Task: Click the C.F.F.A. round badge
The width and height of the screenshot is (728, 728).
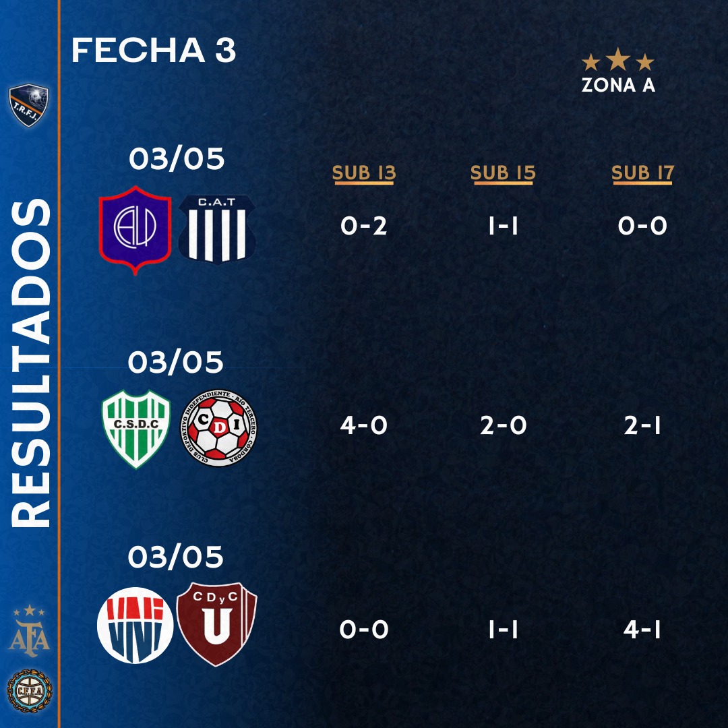Action: tap(28, 690)
